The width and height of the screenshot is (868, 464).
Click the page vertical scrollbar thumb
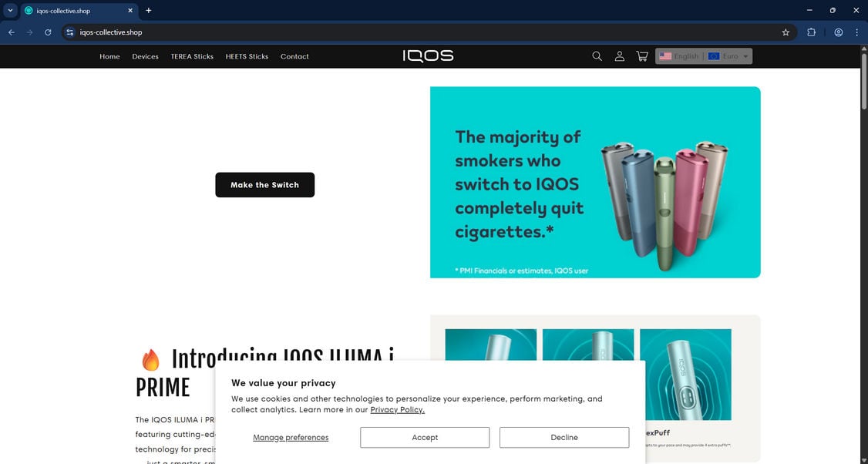pos(864,80)
